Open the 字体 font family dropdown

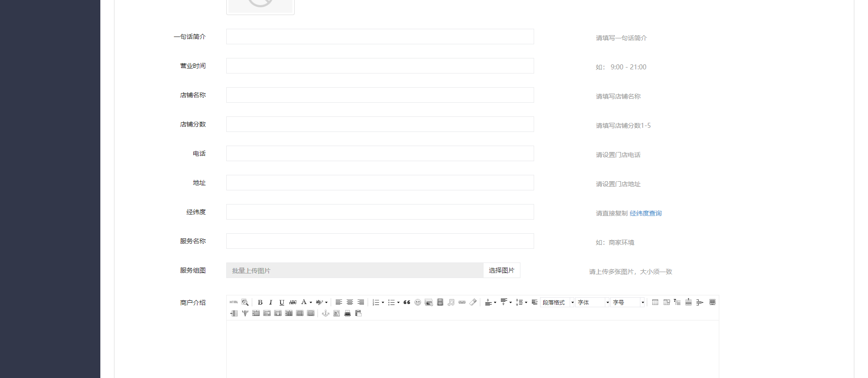(592, 302)
